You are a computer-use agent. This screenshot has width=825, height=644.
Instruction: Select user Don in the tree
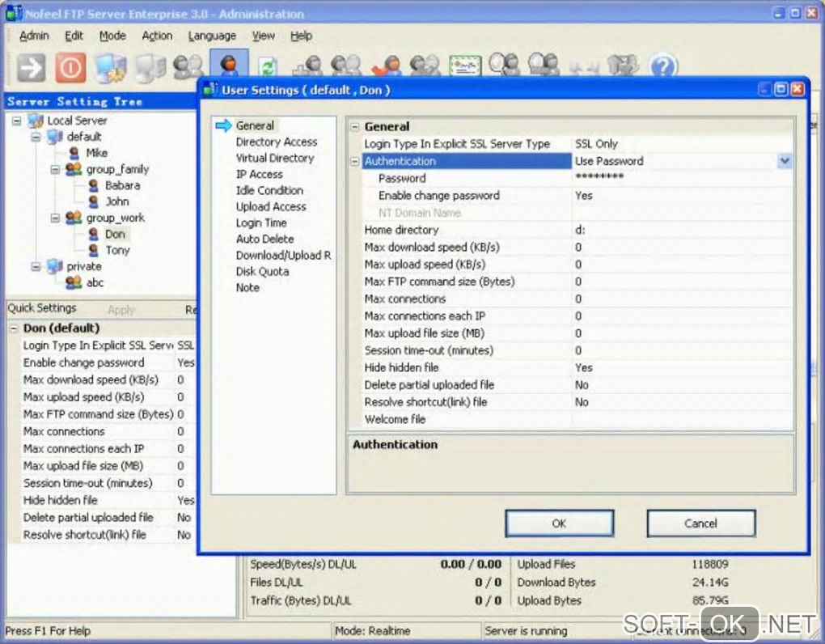(x=115, y=234)
